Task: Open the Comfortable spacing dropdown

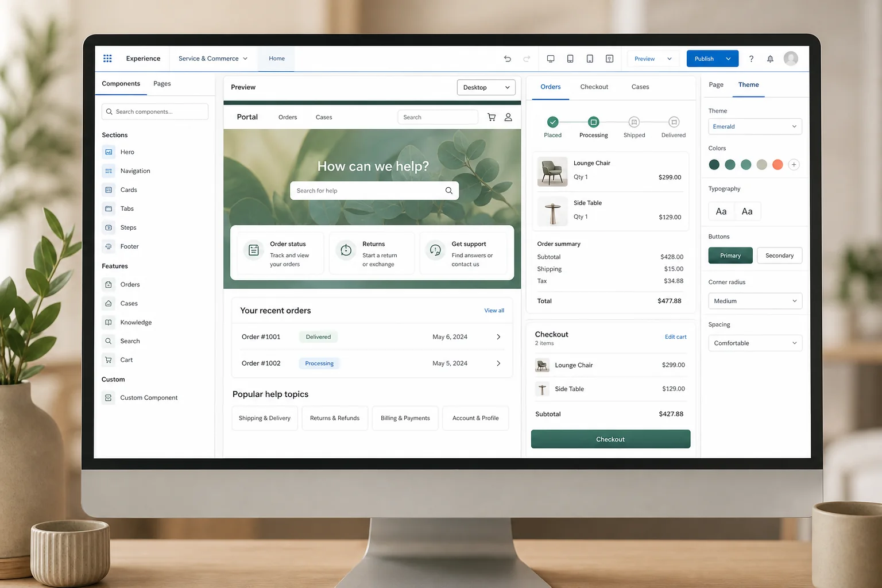Action: [755, 343]
